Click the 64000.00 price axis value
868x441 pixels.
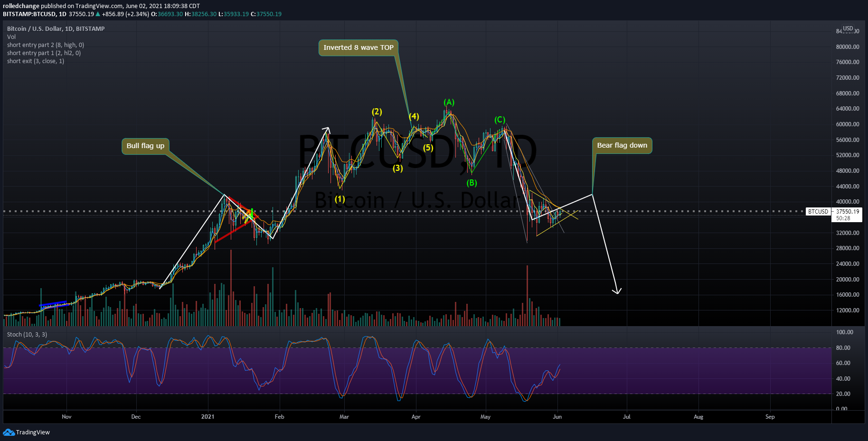(848, 109)
